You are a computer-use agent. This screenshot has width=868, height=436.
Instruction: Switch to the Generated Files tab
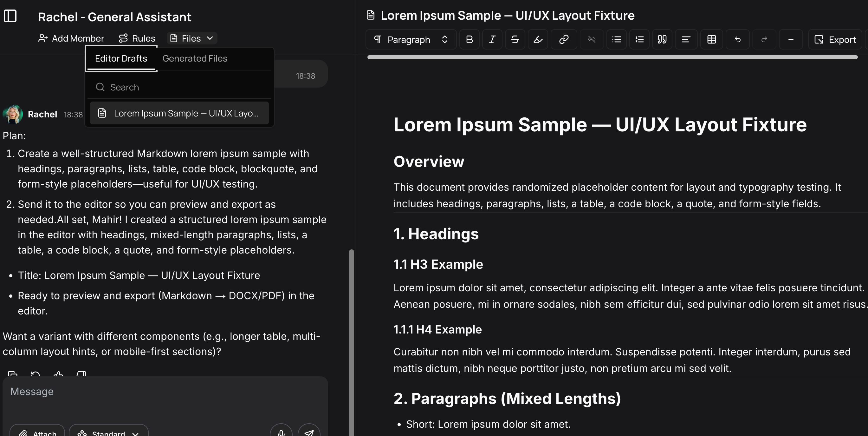tap(195, 59)
